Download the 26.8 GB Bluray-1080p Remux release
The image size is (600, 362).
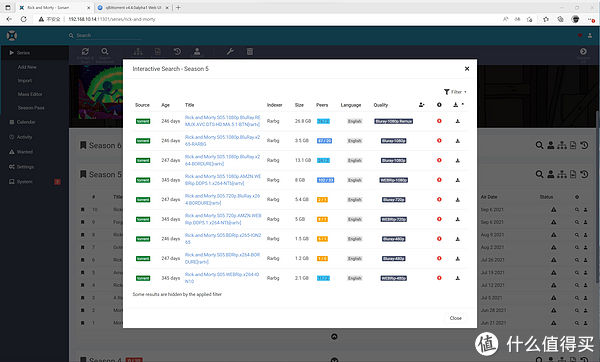[457, 121]
